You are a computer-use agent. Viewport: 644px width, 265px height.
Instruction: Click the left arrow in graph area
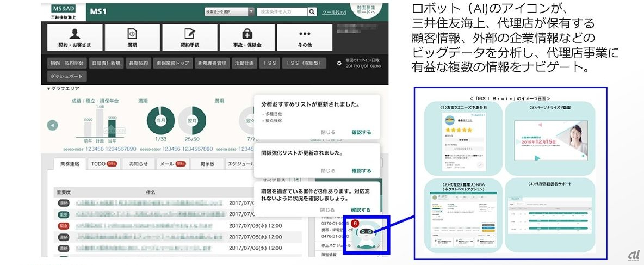coord(52,125)
